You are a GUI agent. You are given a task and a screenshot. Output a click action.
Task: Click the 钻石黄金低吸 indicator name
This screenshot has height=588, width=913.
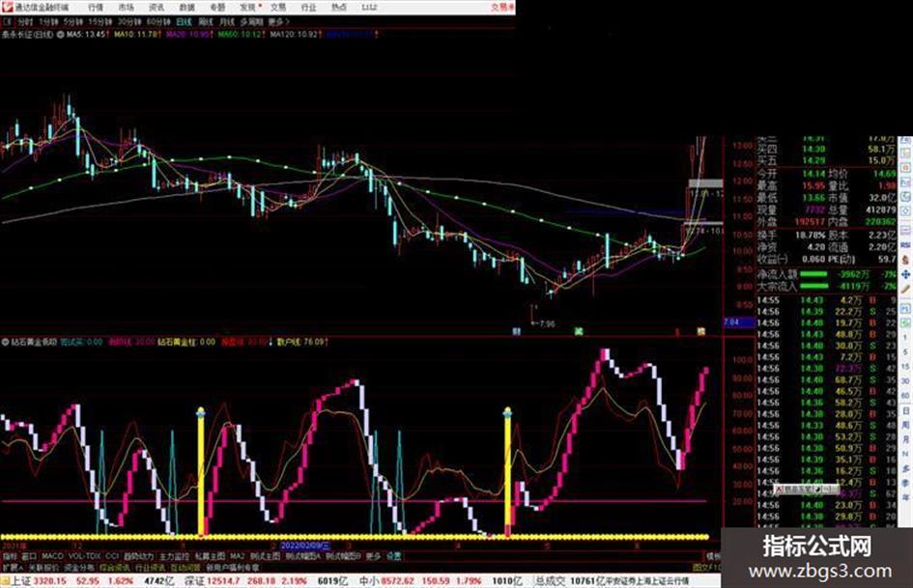click(34, 342)
